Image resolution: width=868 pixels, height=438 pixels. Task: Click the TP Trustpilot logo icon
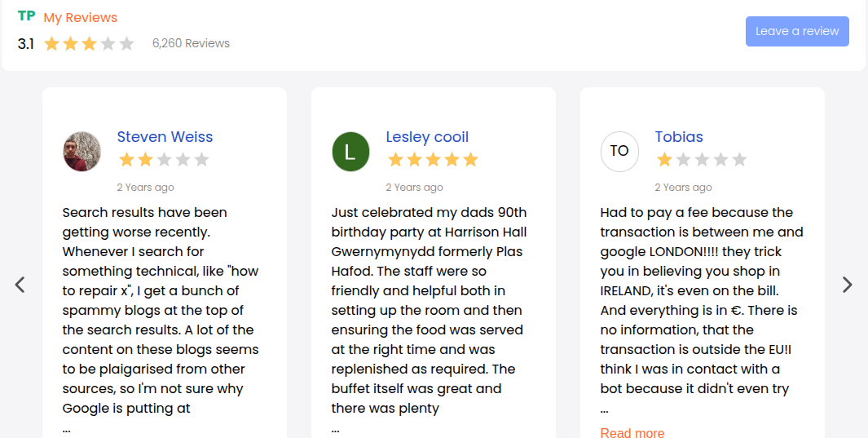(26, 16)
